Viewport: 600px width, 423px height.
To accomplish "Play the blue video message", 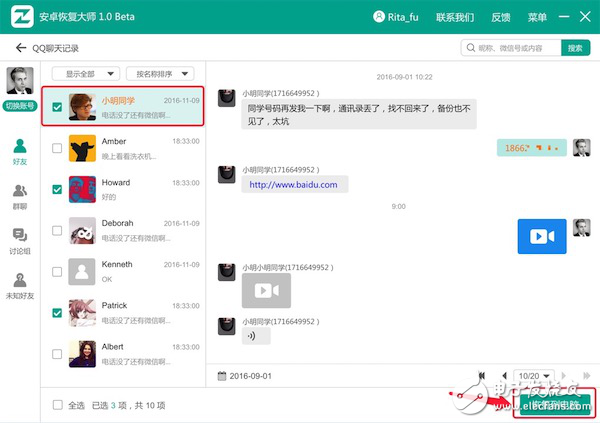I will coord(542,236).
